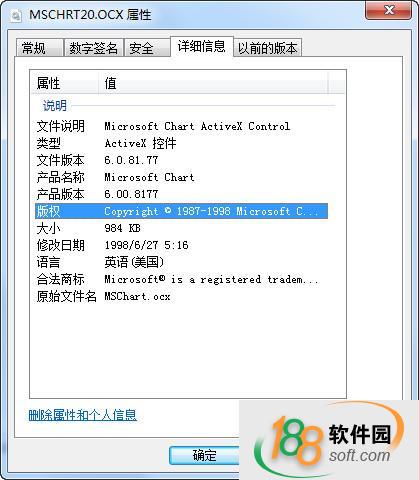
Task: Select the 文件版本 6.0.81.77 row
Action: click(x=181, y=160)
